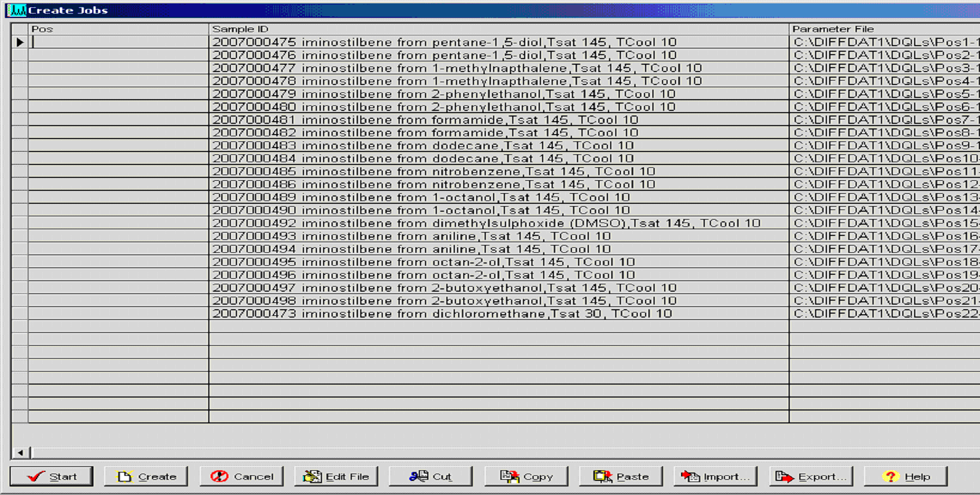Click the Cancel button
This screenshot has width=980, height=495.
pyautogui.click(x=241, y=476)
